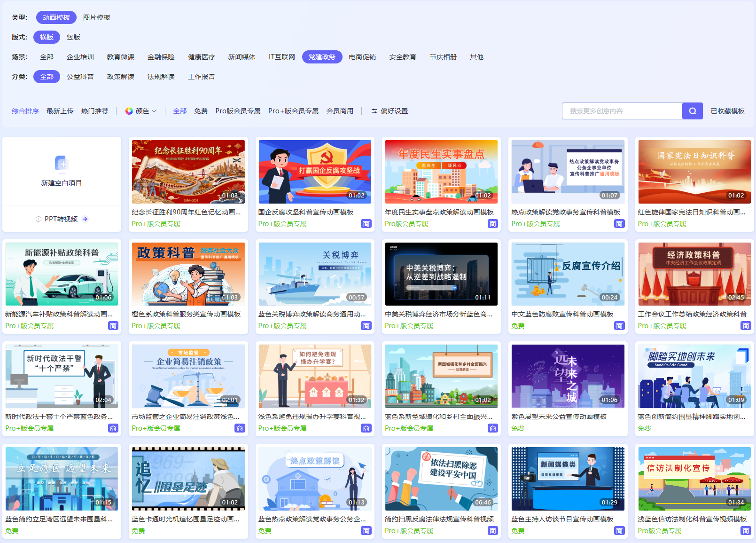Select the 党建政务 scene filter

click(322, 57)
